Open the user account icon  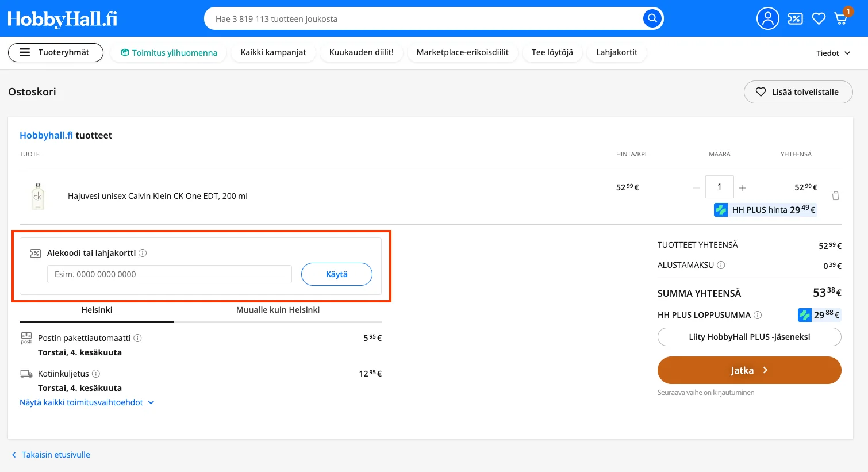(767, 18)
